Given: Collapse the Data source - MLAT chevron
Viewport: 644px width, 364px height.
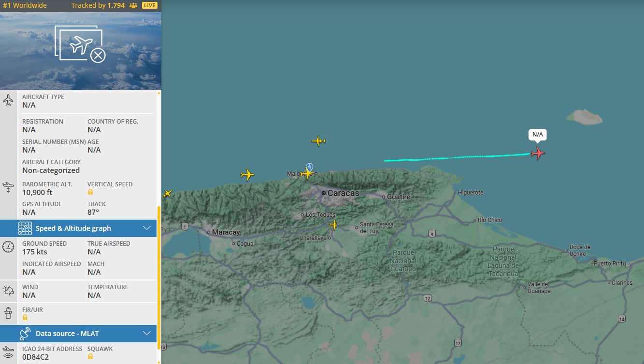Looking at the screenshot, I should click(147, 333).
